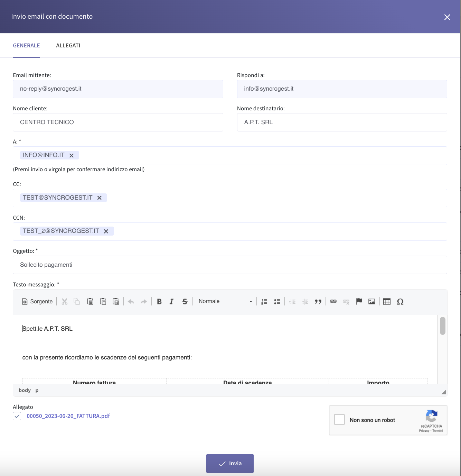Click the Insert image icon
461x476 pixels.
pyautogui.click(x=372, y=302)
